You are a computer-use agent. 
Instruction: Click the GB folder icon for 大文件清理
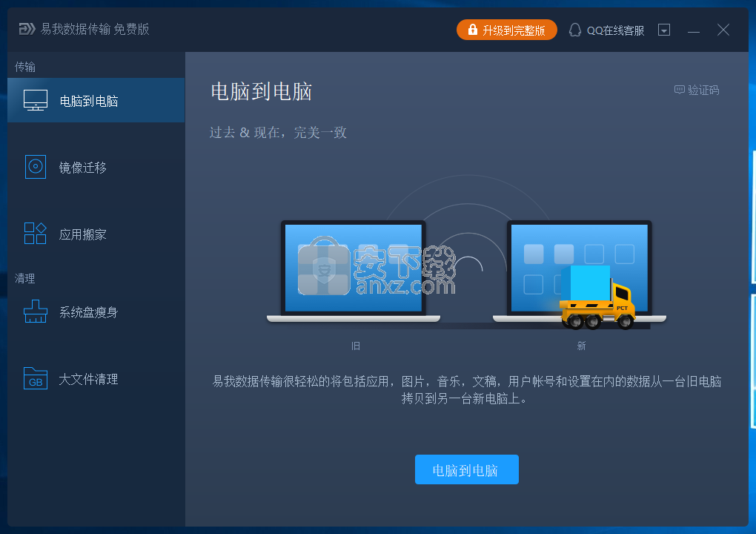[36, 378]
